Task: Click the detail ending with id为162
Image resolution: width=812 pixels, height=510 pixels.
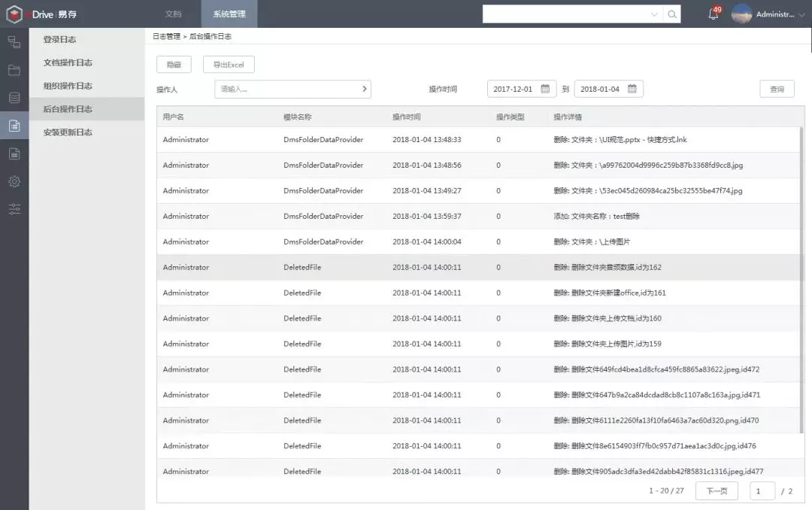Action: coord(607,267)
